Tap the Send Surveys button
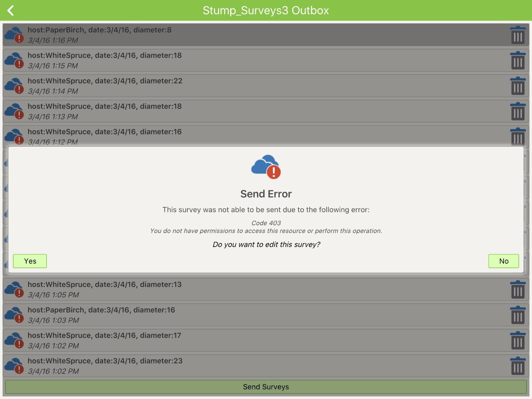The height and width of the screenshot is (399, 532). tap(266, 387)
